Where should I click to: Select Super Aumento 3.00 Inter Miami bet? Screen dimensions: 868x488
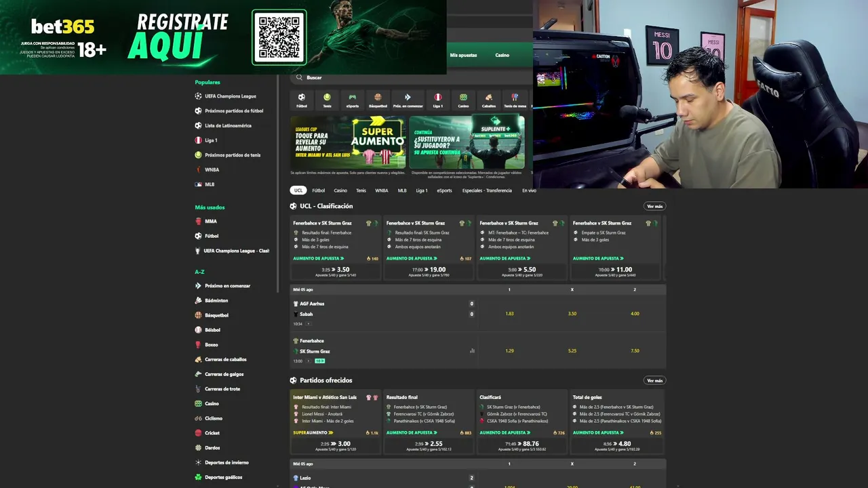click(x=336, y=445)
